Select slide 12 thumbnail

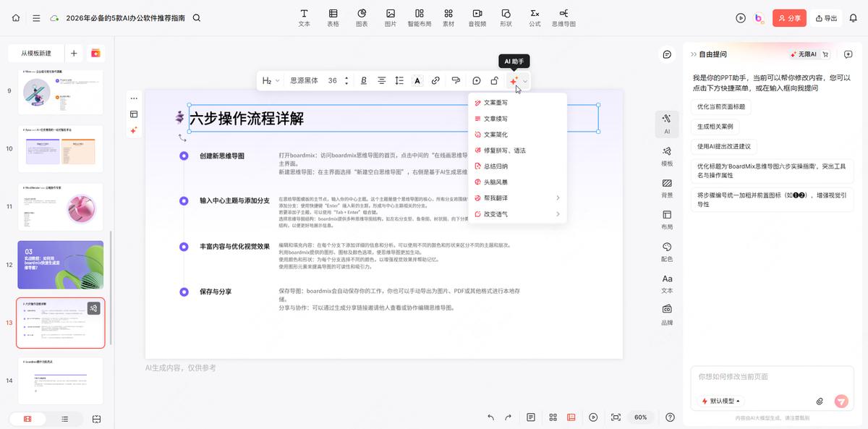(60, 265)
